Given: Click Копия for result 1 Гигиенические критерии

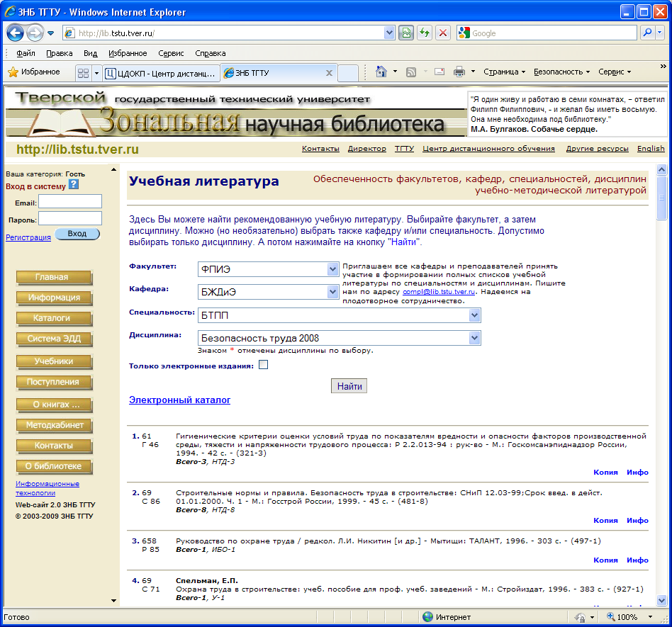Looking at the screenshot, I should point(605,472).
